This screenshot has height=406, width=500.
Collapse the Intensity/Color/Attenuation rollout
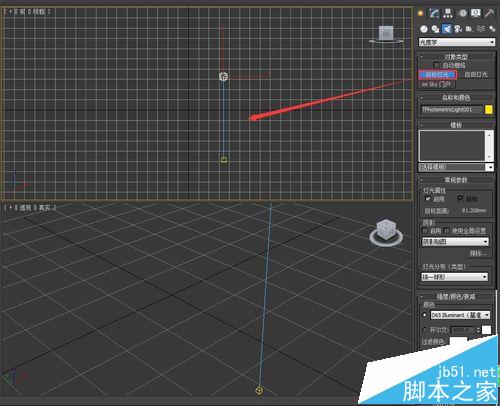455,296
